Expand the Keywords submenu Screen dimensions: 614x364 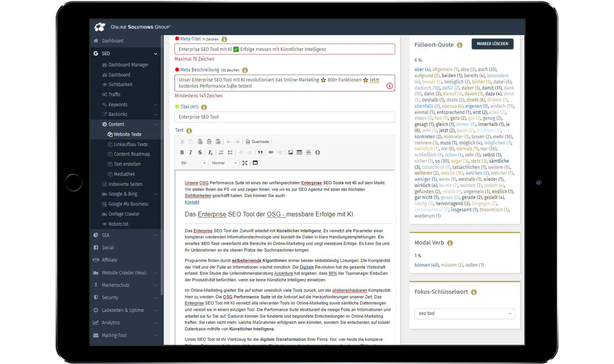(156, 105)
